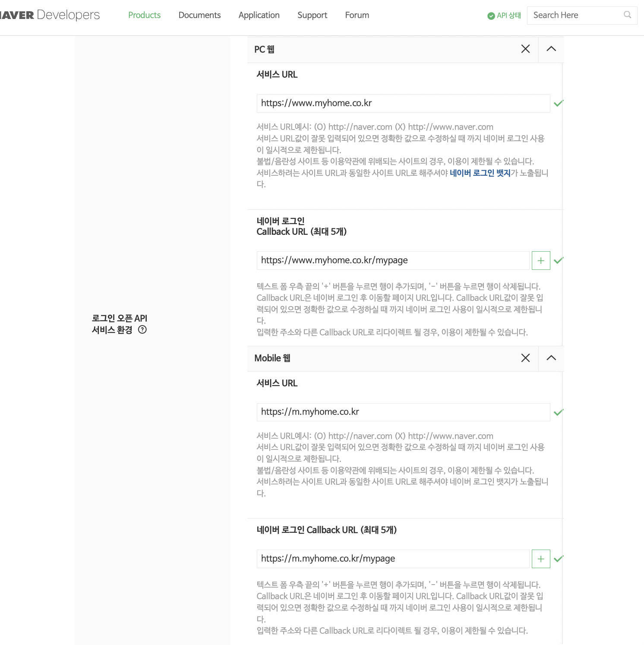Image resolution: width=644 pixels, height=645 pixels.
Task: Click the PC 웹 section title
Action: click(x=264, y=49)
